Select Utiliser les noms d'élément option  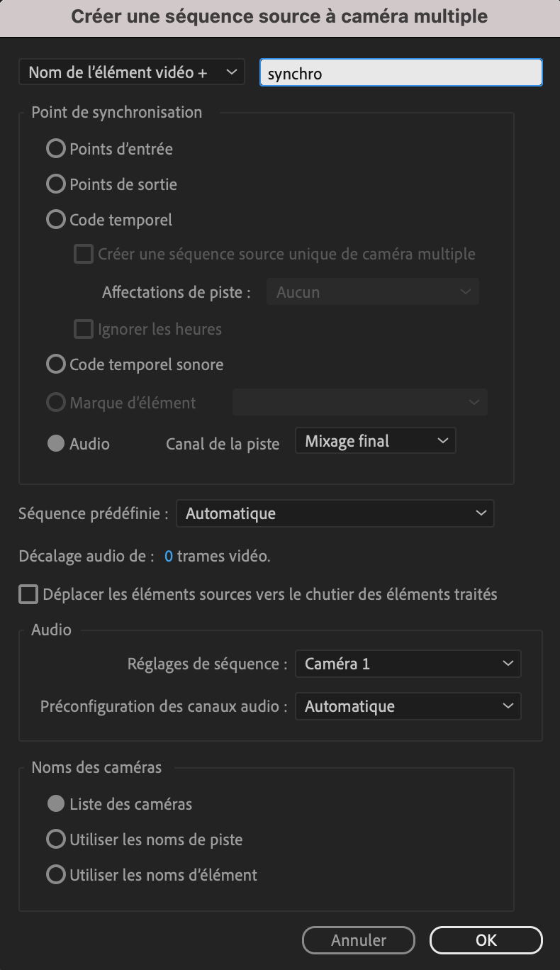coord(56,875)
